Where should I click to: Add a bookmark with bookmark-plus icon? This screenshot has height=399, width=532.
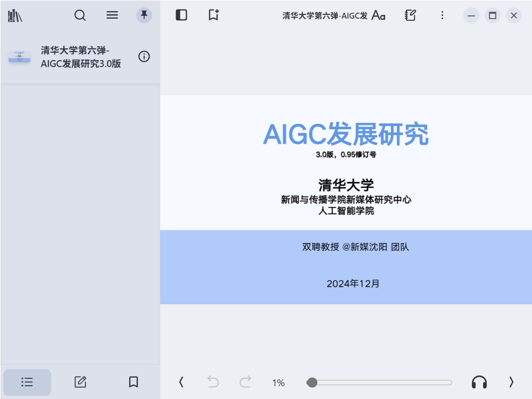(213, 15)
